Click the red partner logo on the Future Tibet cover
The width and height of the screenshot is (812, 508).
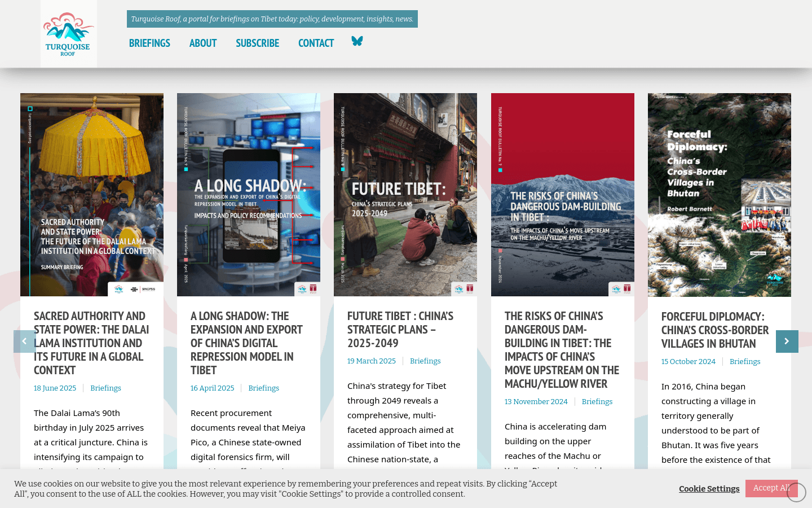click(470, 288)
